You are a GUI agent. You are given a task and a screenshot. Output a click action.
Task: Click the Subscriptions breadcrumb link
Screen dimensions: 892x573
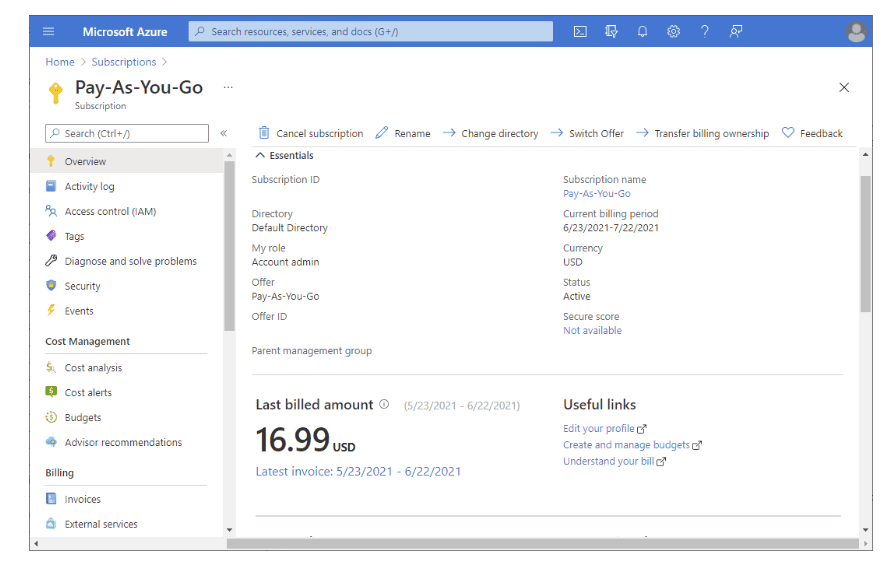[123, 62]
